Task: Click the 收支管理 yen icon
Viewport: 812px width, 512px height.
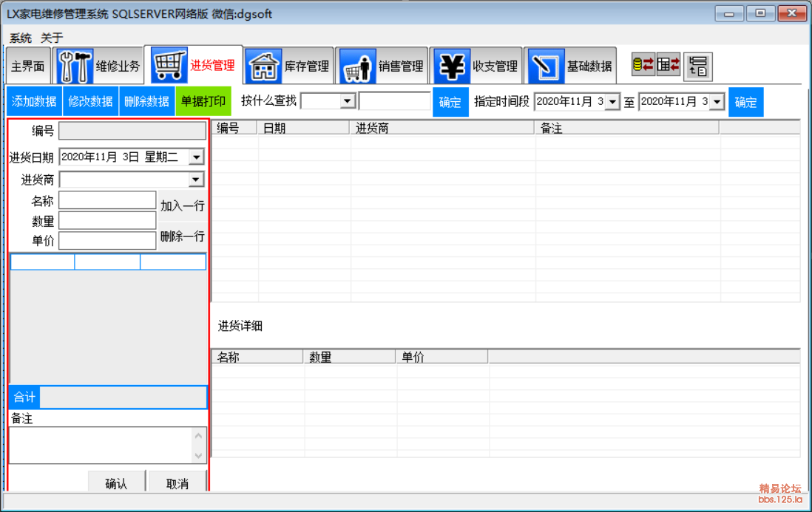Action: click(x=452, y=66)
